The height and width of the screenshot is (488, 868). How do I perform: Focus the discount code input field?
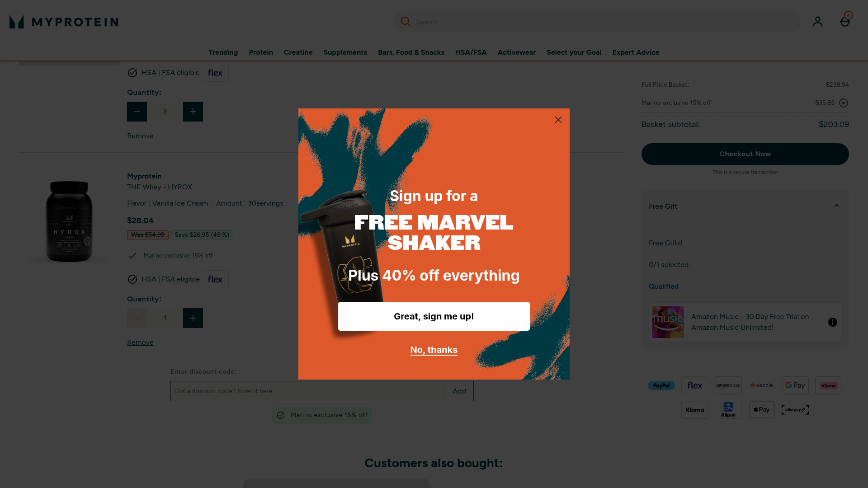click(308, 391)
